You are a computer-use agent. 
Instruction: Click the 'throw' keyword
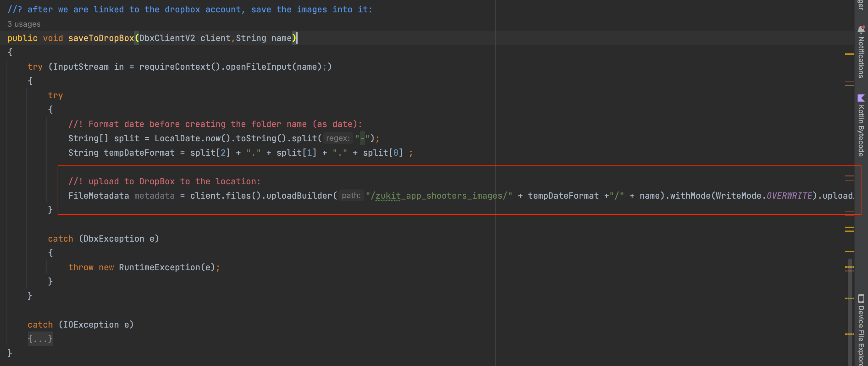point(81,267)
